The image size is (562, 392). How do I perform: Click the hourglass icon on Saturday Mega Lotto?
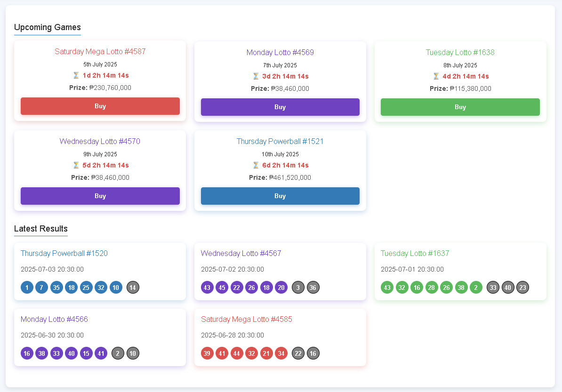coord(76,75)
